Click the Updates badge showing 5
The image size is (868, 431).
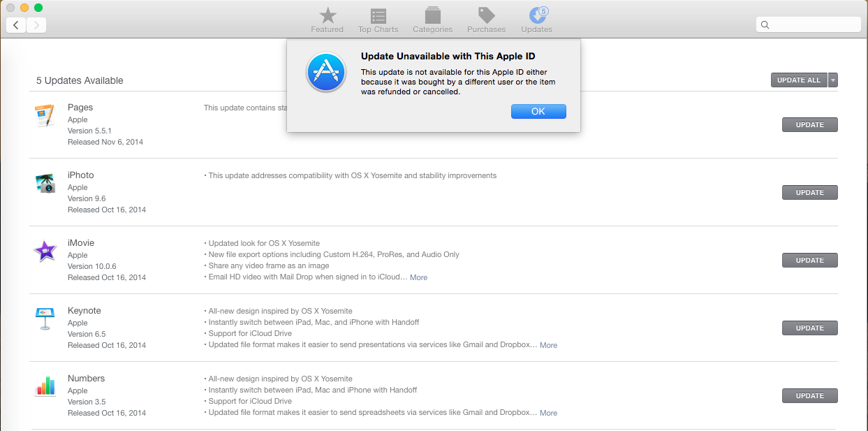(x=544, y=11)
